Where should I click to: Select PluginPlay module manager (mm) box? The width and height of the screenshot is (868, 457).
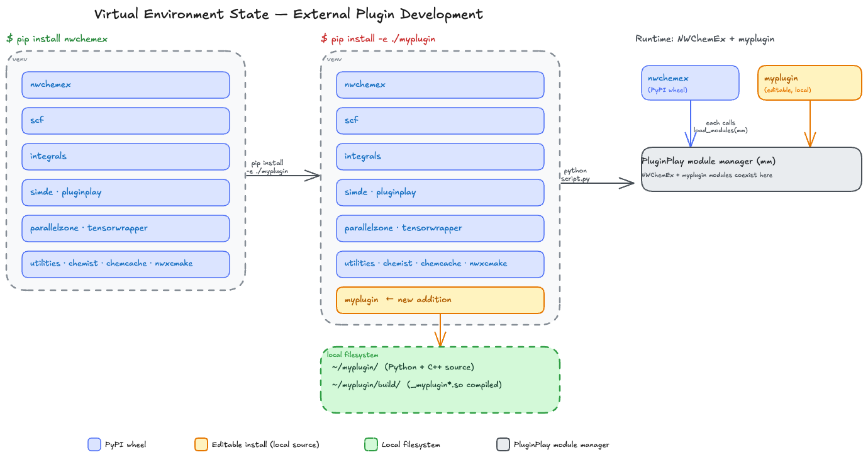(x=752, y=169)
